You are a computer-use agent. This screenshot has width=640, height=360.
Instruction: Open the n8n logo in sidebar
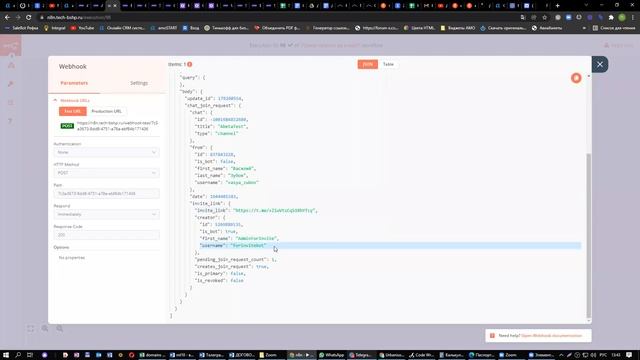[x=11, y=45]
